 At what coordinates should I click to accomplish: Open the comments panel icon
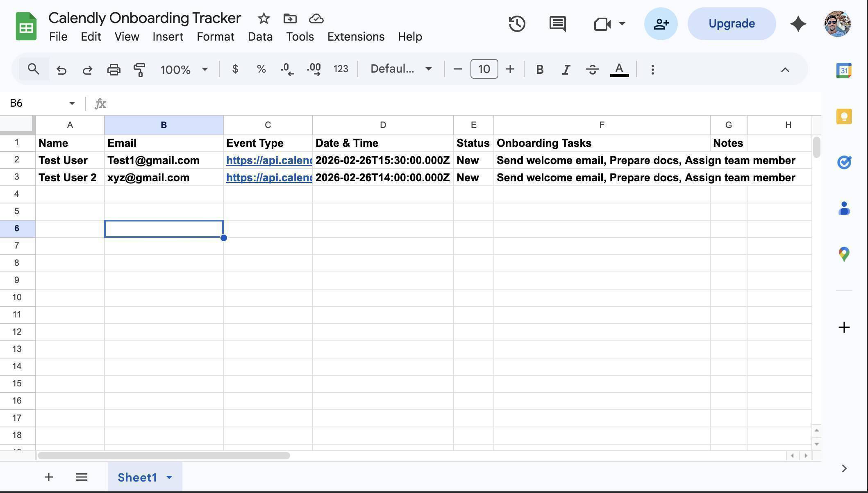pyautogui.click(x=557, y=24)
